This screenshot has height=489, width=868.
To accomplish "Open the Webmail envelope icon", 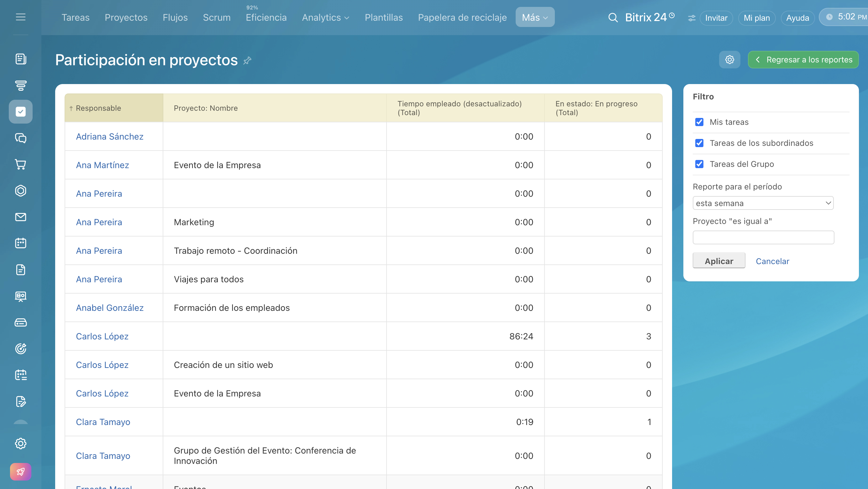I will click(x=21, y=217).
